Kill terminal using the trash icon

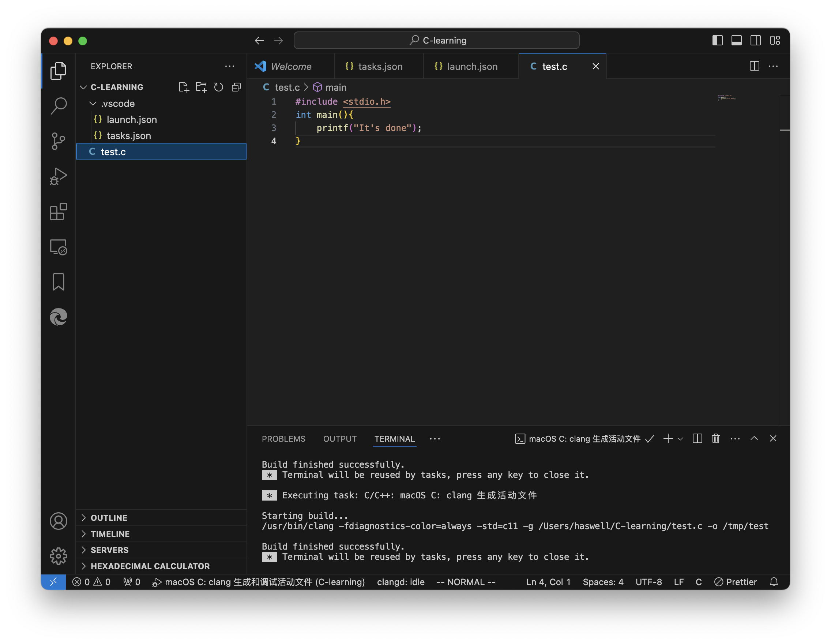coord(715,439)
